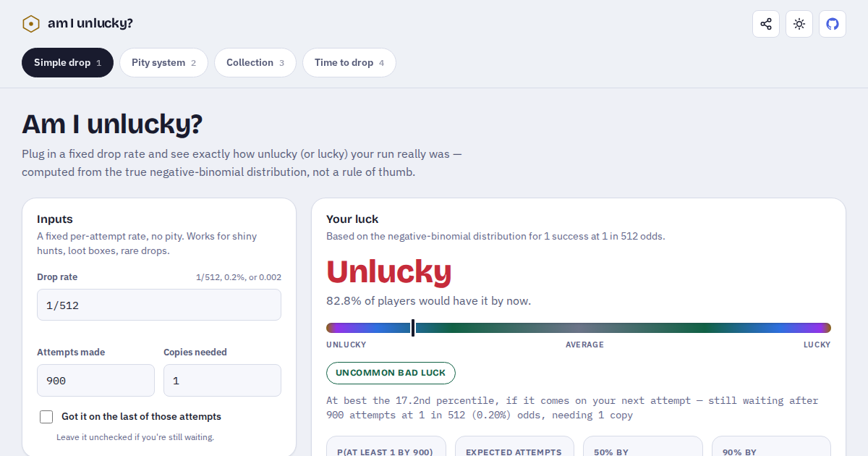Image resolution: width=868 pixels, height=456 pixels.
Task: Open the GitHub repository icon
Action: (833, 24)
